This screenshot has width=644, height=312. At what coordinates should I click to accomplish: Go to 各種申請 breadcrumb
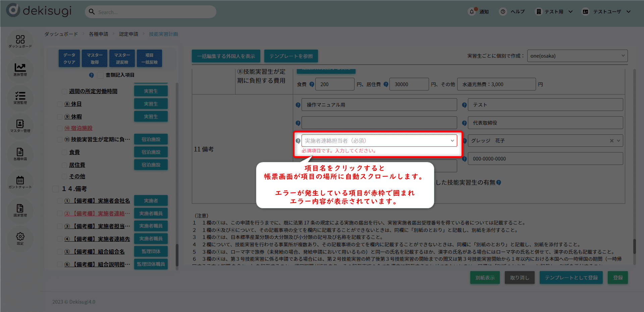(98, 34)
